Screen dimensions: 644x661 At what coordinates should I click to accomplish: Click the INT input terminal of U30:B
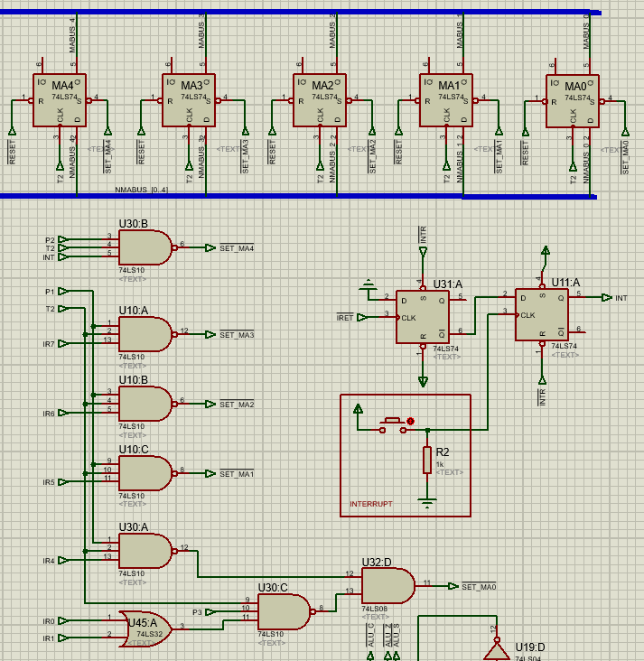[x=63, y=256]
